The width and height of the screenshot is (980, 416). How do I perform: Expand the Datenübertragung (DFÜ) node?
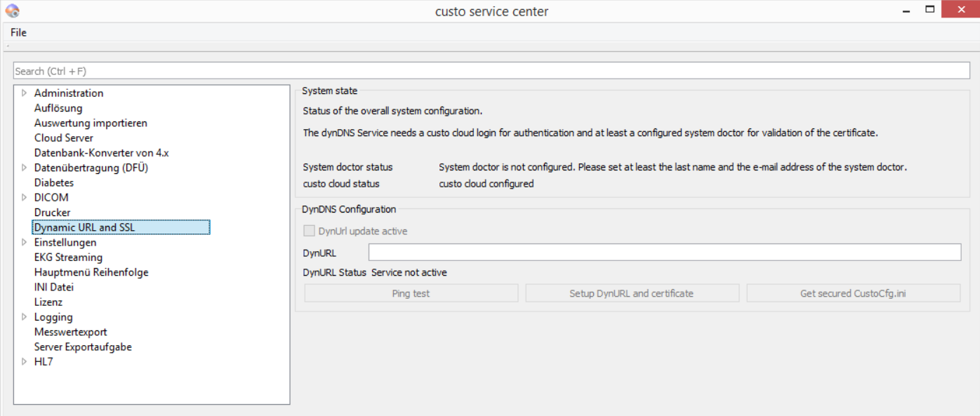tap(25, 168)
